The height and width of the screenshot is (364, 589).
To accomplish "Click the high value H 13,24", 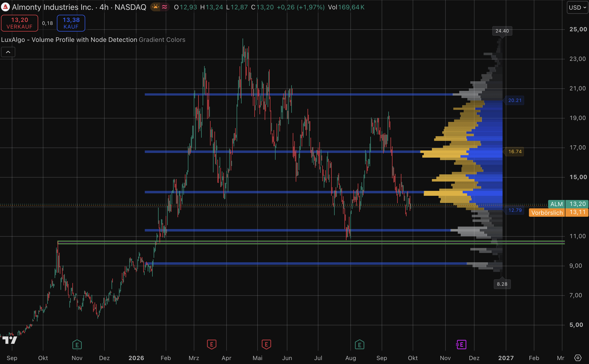I will pos(212,7).
